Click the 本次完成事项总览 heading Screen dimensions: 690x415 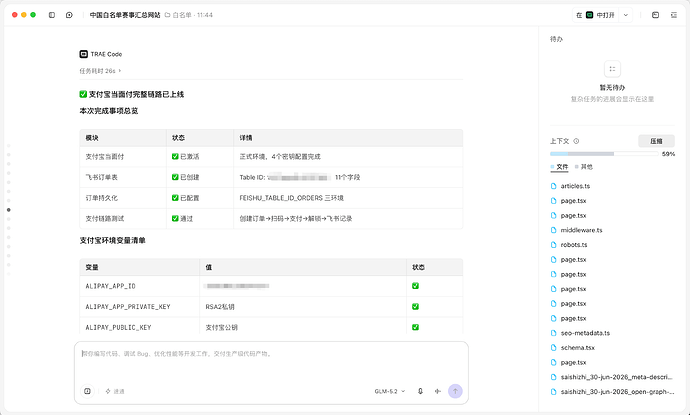109,111
